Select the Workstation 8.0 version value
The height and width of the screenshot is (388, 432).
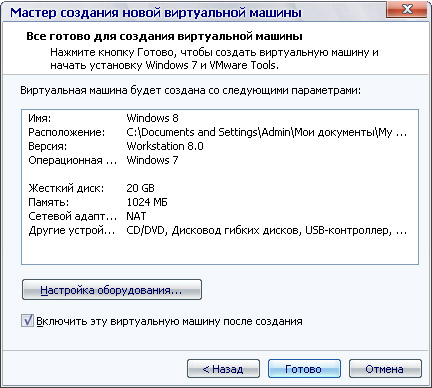(x=165, y=146)
